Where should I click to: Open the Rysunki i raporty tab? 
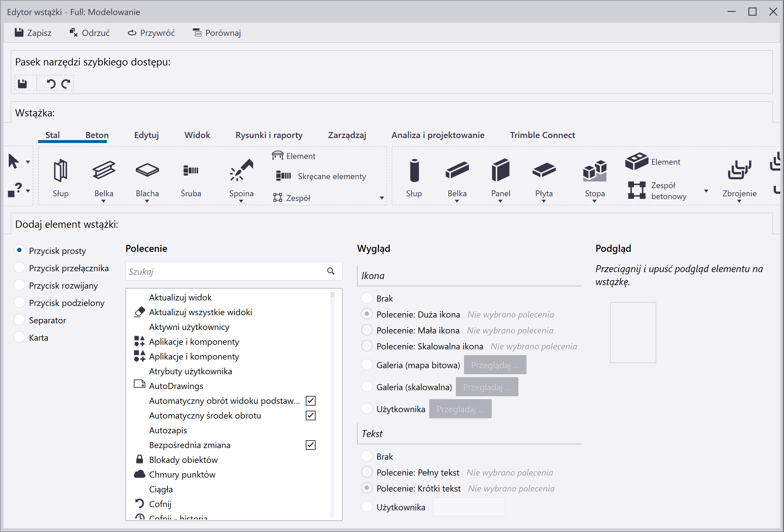pos(269,135)
